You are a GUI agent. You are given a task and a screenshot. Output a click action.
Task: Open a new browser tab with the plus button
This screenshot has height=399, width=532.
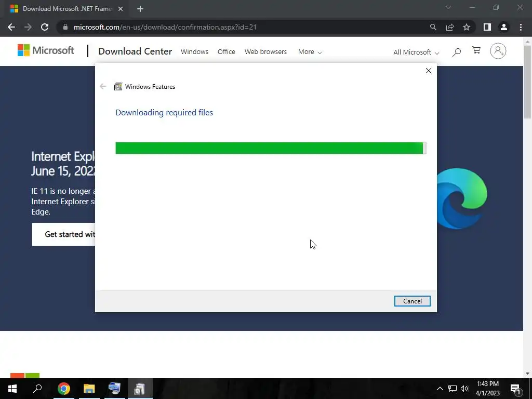140,9
